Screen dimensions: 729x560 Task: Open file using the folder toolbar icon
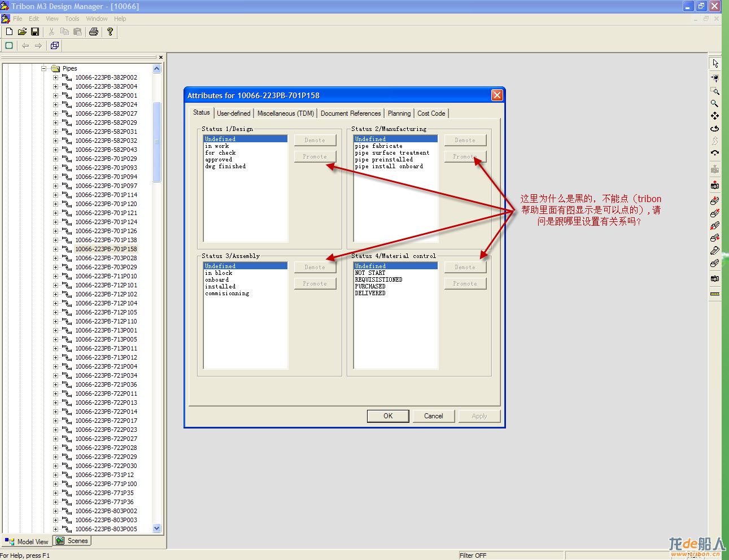(22, 32)
